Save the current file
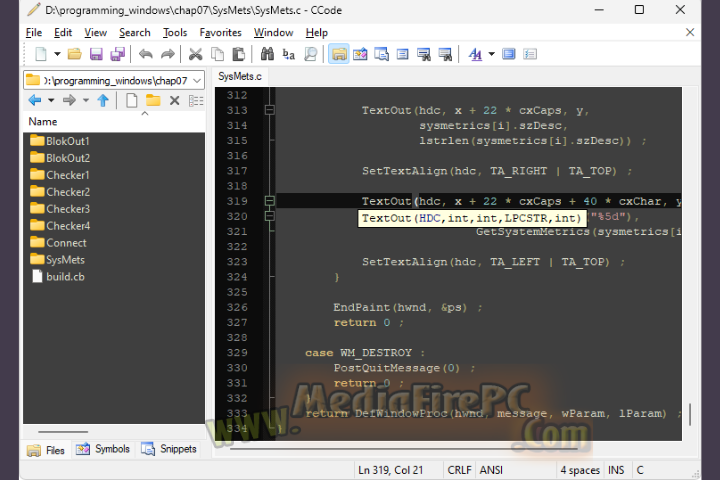 [96, 54]
